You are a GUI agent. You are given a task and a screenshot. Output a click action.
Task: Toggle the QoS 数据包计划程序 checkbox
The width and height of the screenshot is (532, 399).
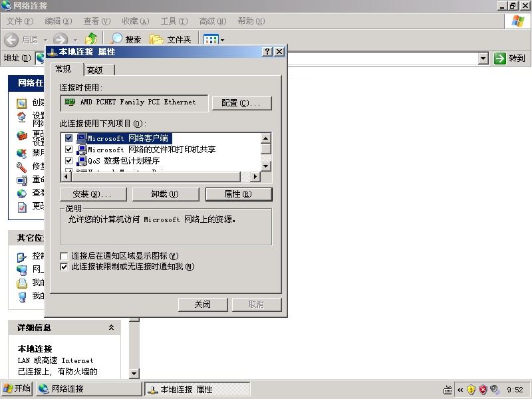pyautogui.click(x=69, y=160)
